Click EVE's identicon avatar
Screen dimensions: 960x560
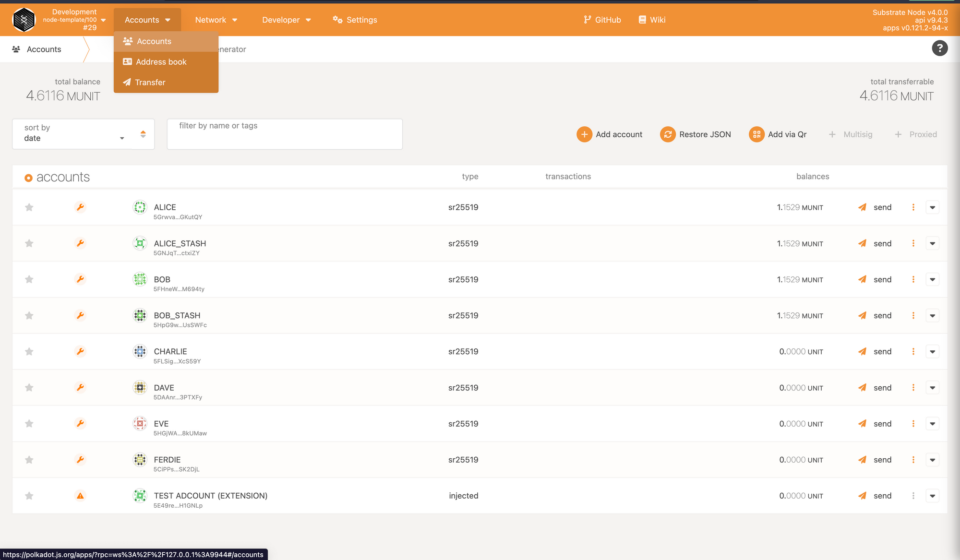point(140,424)
